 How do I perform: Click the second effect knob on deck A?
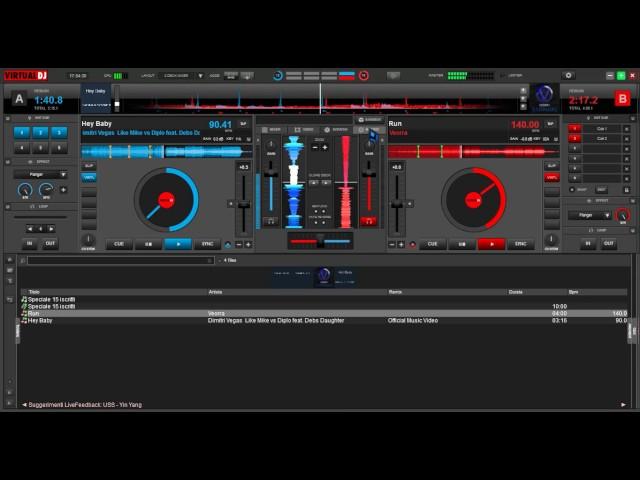(x=46, y=190)
